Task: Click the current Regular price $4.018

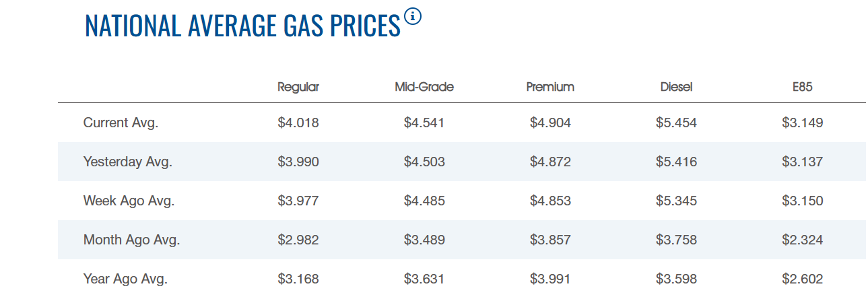Action: (x=298, y=123)
